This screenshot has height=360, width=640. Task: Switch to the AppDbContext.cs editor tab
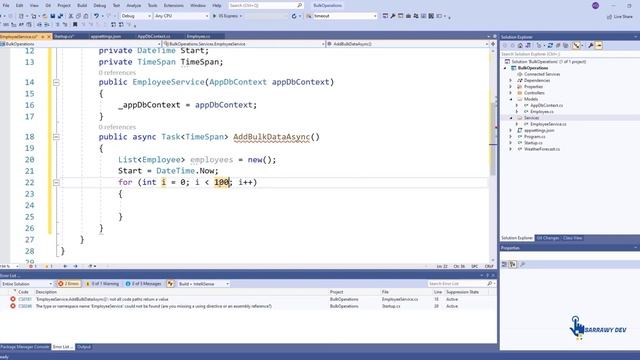click(154, 36)
